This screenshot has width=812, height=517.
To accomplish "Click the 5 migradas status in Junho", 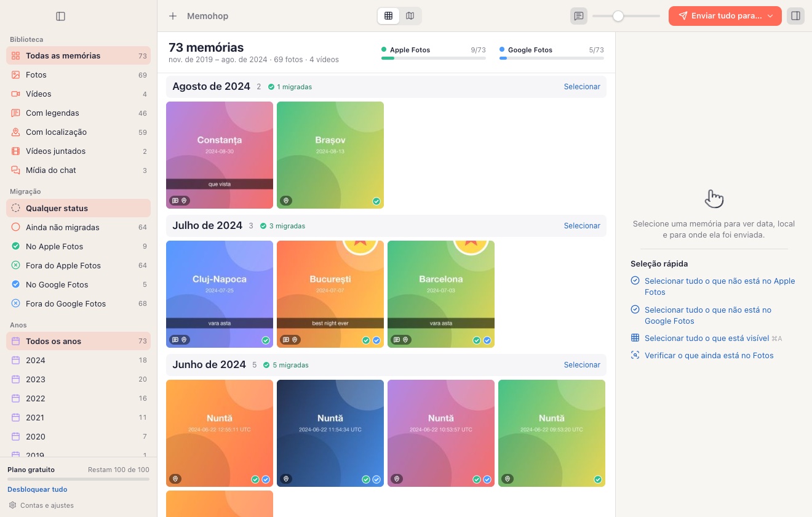I will [x=286, y=365].
